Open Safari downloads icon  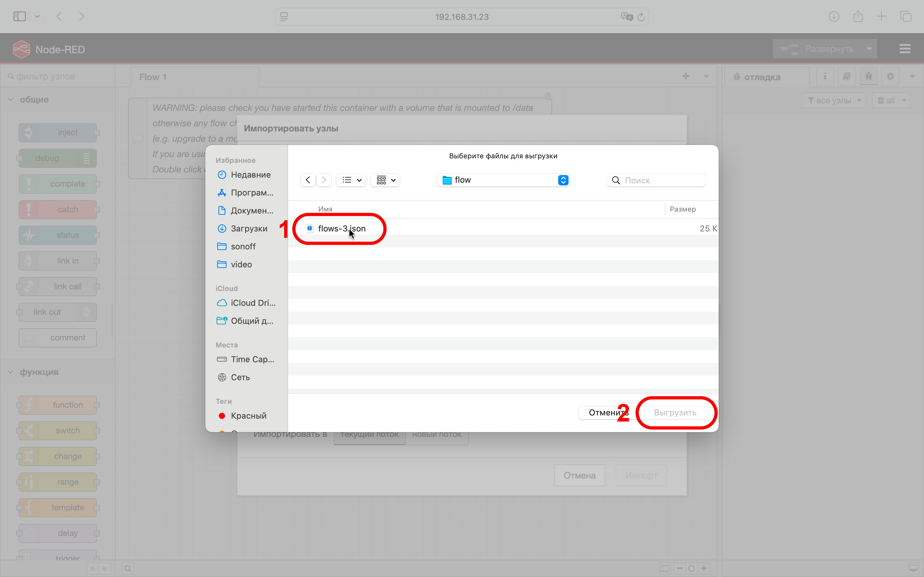[x=834, y=16]
